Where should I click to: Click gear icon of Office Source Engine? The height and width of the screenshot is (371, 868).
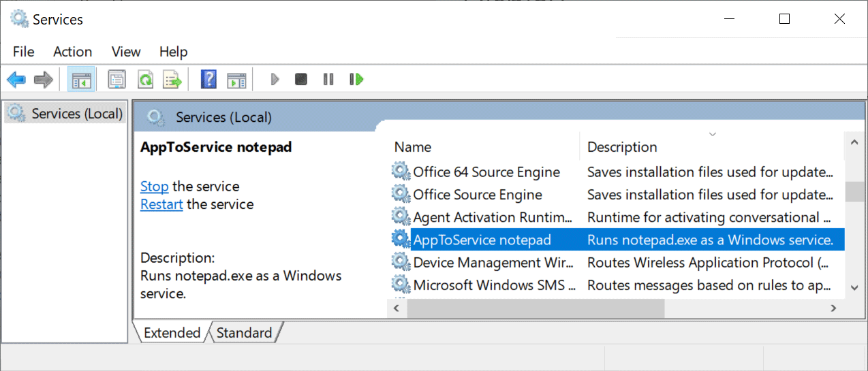pos(401,194)
